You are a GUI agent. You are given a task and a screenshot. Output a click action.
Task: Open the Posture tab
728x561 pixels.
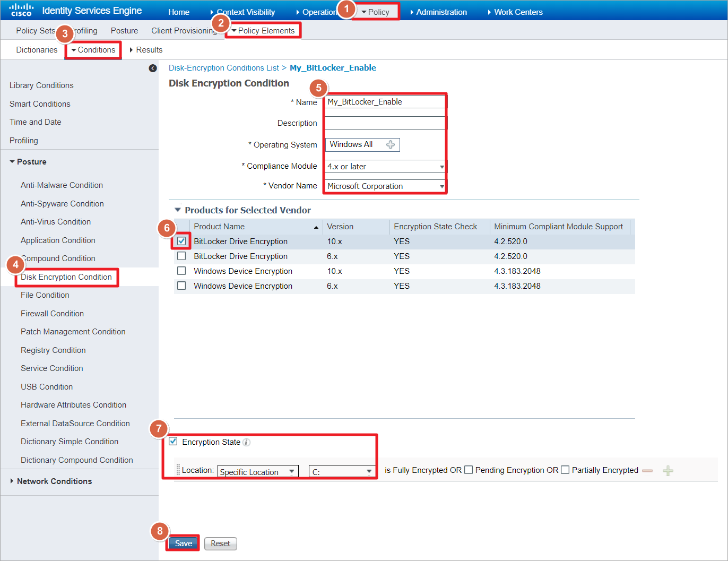coord(124,31)
